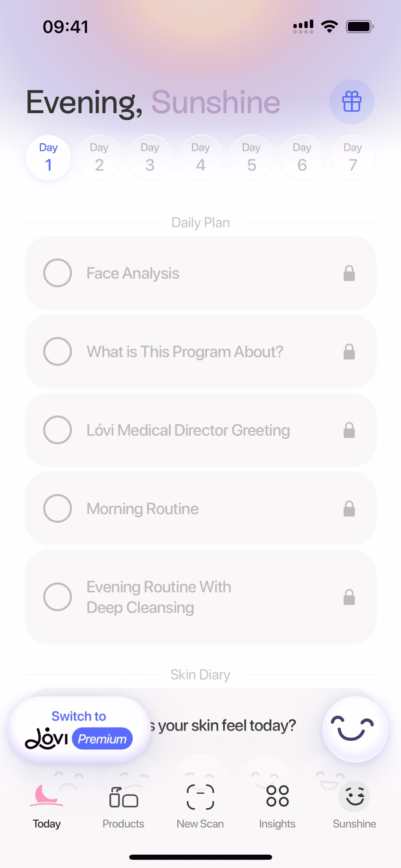Image resolution: width=401 pixels, height=868 pixels.
Task: Tap the lock icon beside Morning Routine
Action: pos(349,509)
